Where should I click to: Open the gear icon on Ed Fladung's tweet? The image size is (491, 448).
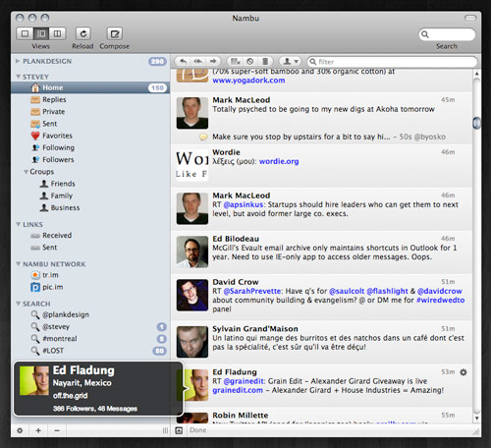(464, 372)
